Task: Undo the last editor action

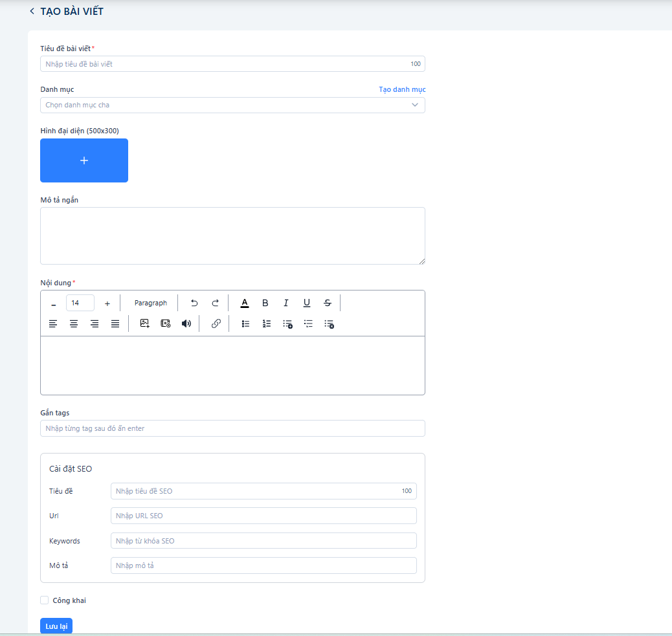Action: pyautogui.click(x=194, y=303)
